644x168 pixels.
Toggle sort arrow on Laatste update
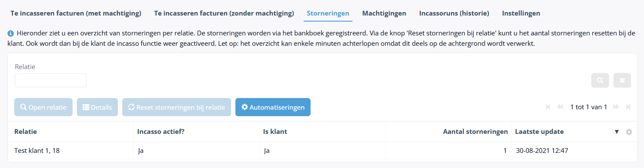click(617, 132)
